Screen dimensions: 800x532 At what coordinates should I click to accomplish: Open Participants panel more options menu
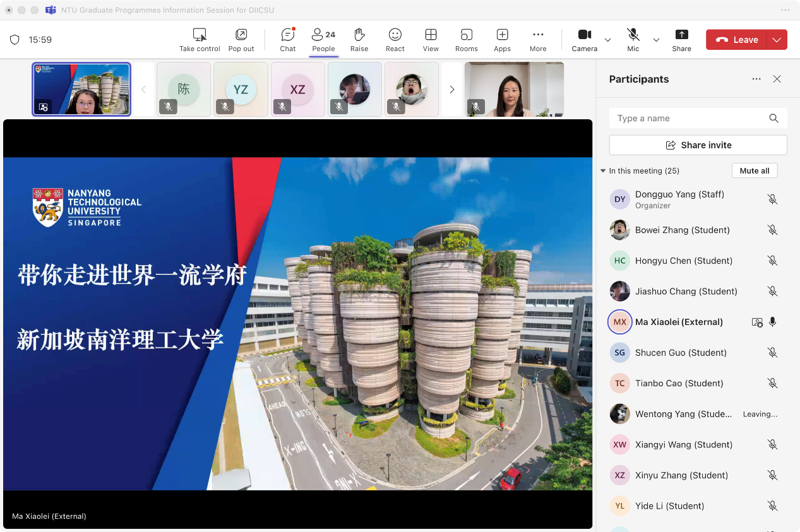pos(756,79)
